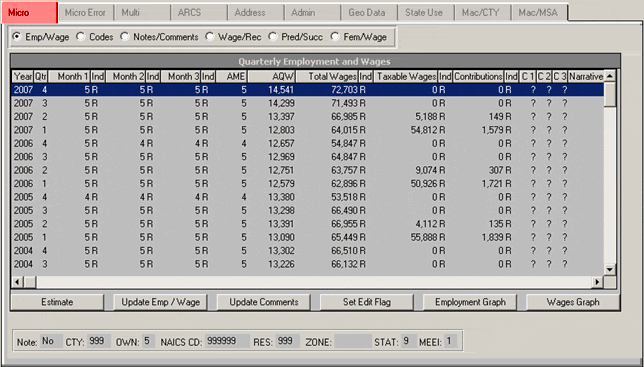Click the Estimate button

tap(57, 302)
